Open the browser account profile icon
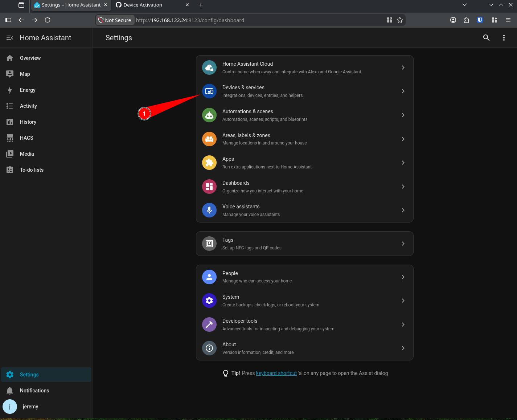The height and width of the screenshot is (420, 517). click(453, 20)
